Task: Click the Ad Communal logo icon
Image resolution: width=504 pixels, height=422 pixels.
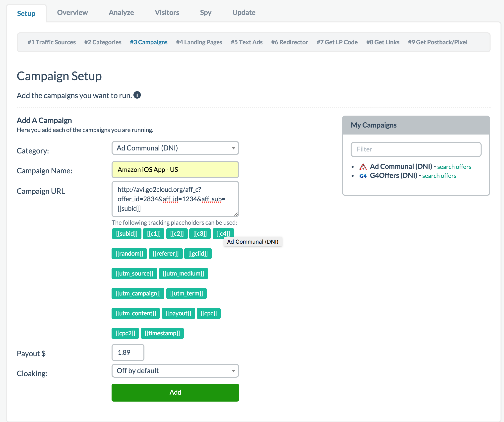Action: pos(363,167)
